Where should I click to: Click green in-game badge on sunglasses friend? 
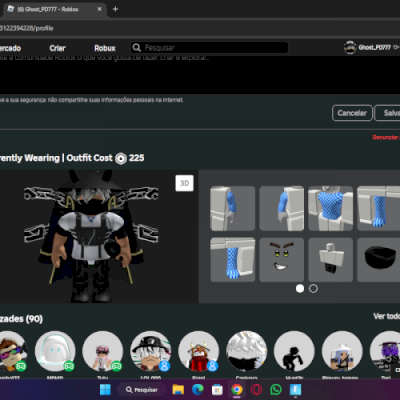21,366
